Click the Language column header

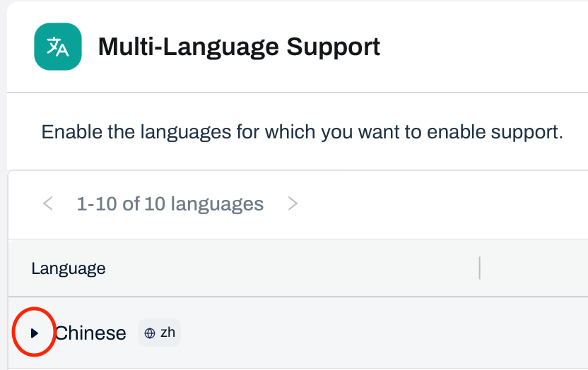pyautogui.click(x=69, y=268)
